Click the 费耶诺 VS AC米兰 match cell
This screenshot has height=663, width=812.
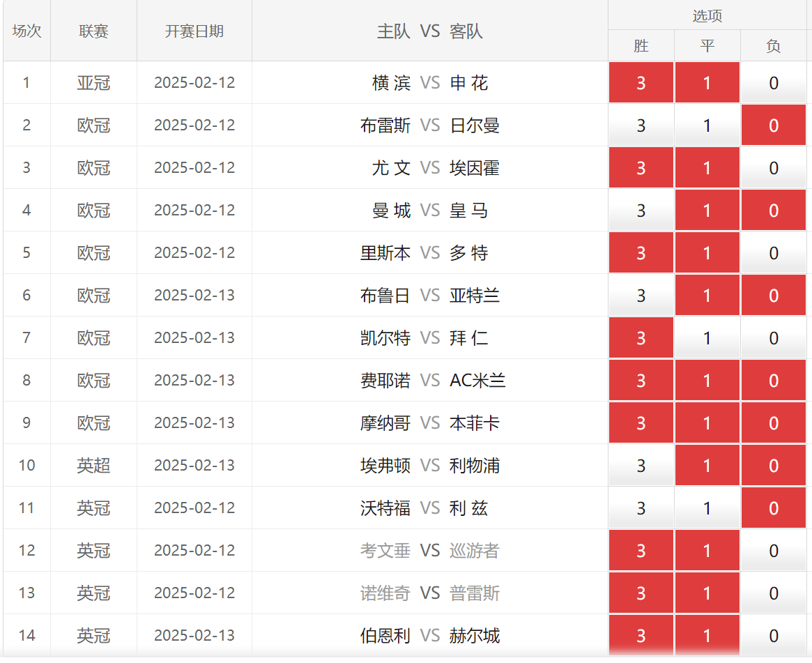(x=430, y=380)
